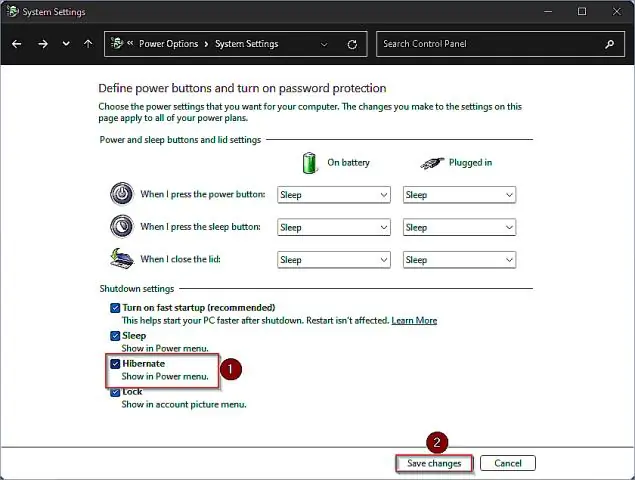Expand close the lid On battery dropdown
This screenshot has width=635, height=480.
click(333, 260)
